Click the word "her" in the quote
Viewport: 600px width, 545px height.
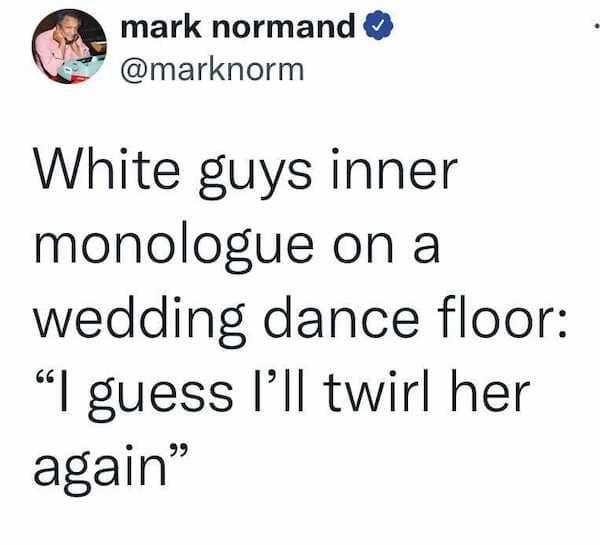[490, 391]
